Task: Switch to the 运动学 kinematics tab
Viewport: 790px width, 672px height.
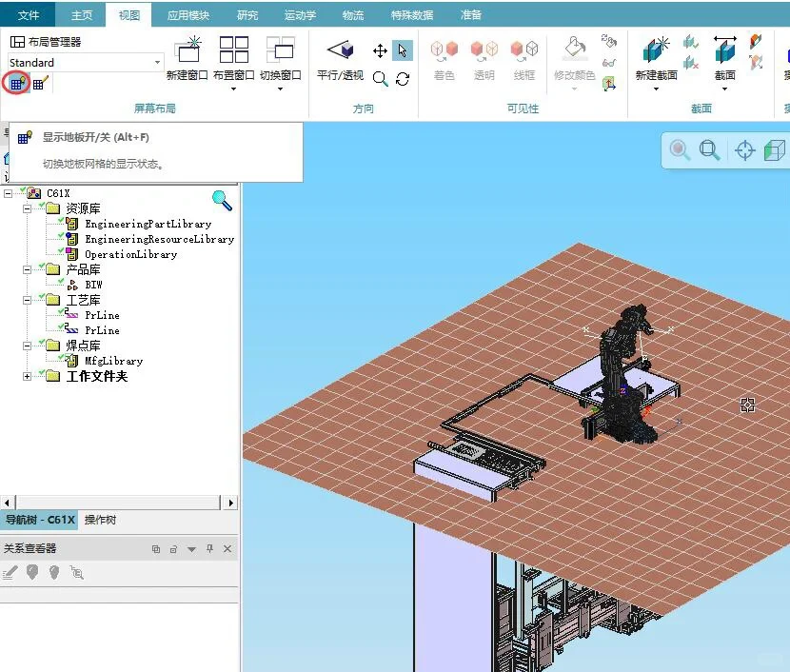Action: coord(300,15)
